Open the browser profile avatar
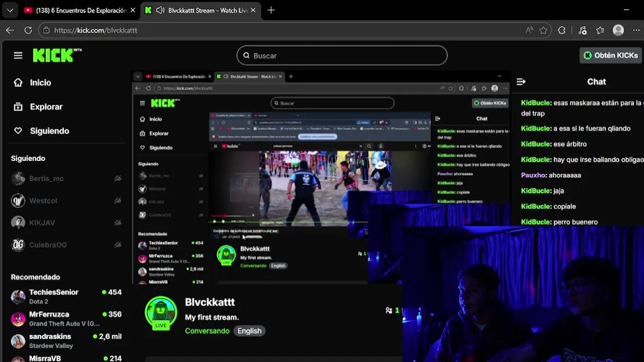644x362 pixels. click(x=618, y=30)
